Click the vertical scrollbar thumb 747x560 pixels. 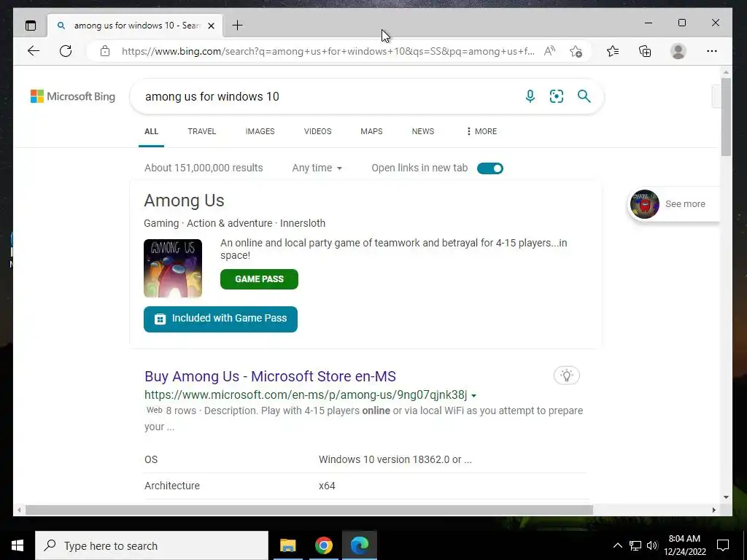coord(726,117)
